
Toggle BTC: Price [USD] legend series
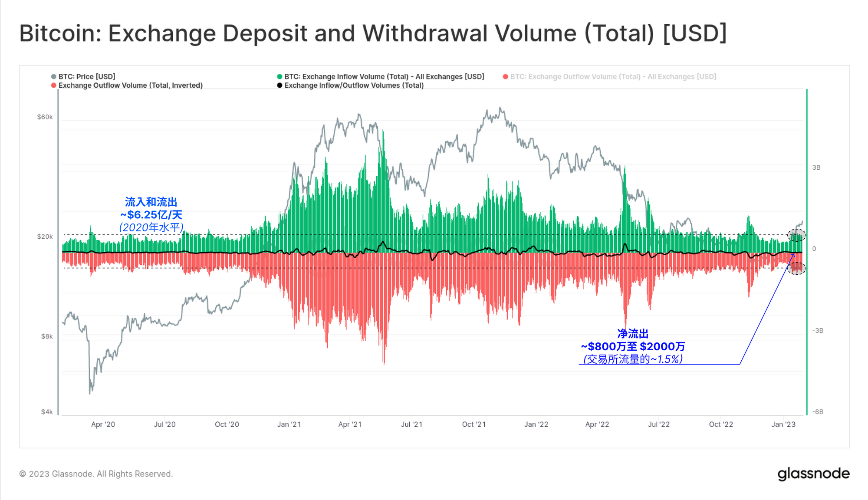click(x=87, y=76)
